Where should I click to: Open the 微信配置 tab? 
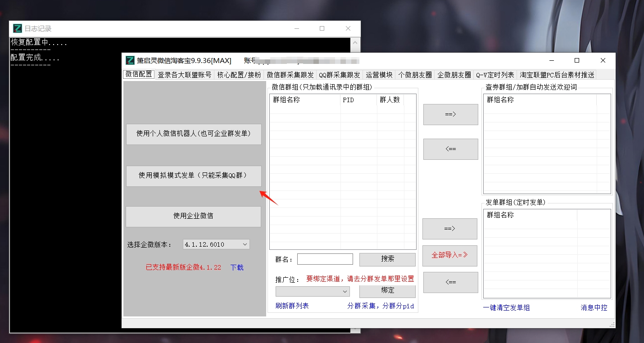[x=139, y=75]
